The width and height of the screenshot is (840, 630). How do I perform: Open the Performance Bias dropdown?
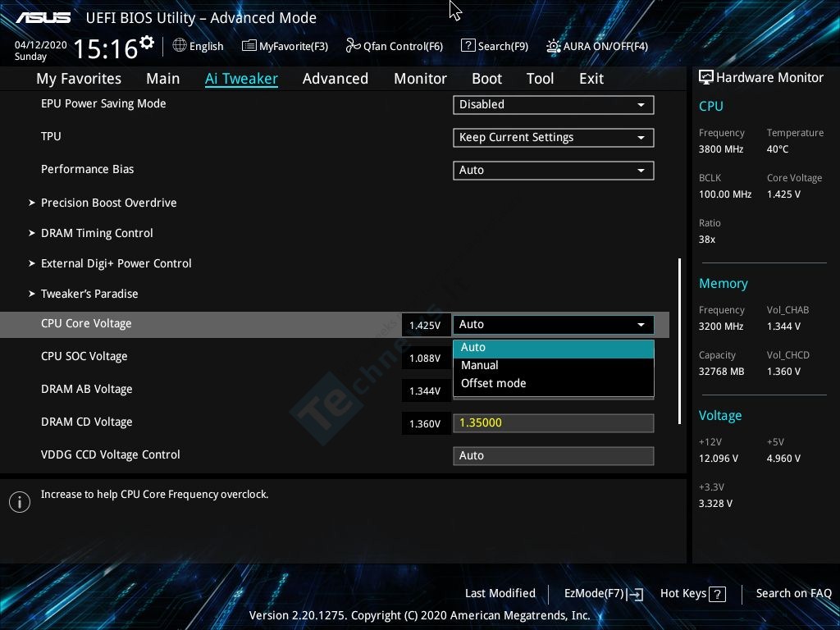554,171
